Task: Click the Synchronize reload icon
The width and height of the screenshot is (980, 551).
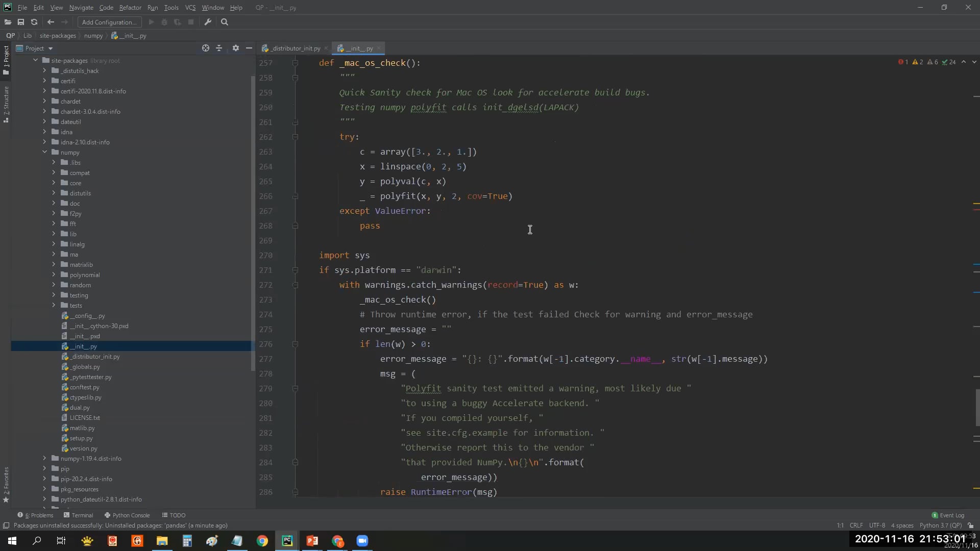Action: coord(34,22)
